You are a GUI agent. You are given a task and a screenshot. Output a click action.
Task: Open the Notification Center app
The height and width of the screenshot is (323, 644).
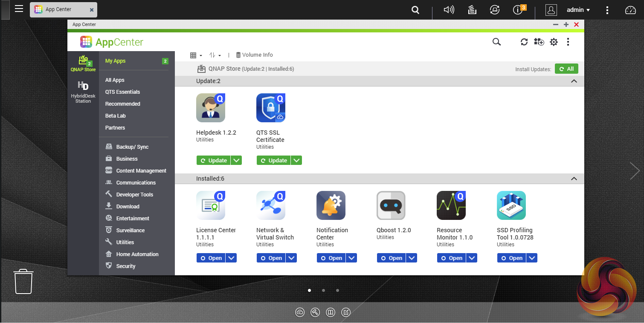(x=331, y=258)
